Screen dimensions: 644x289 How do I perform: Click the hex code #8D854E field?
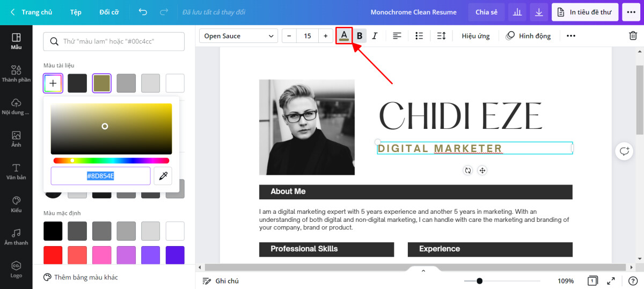click(100, 176)
